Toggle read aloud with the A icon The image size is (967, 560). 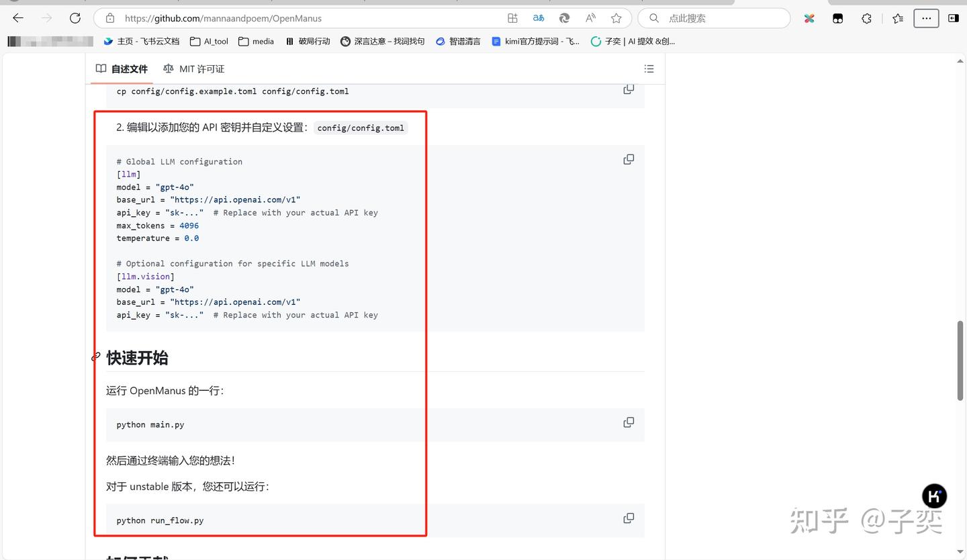[590, 18]
